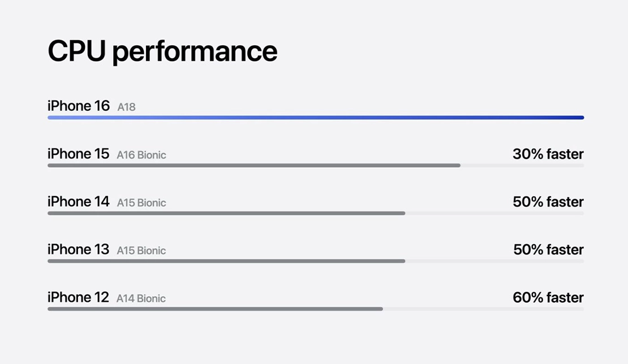Click the gray iPhone 15 performance bar
The image size is (628, 364).
pos(253,166)
